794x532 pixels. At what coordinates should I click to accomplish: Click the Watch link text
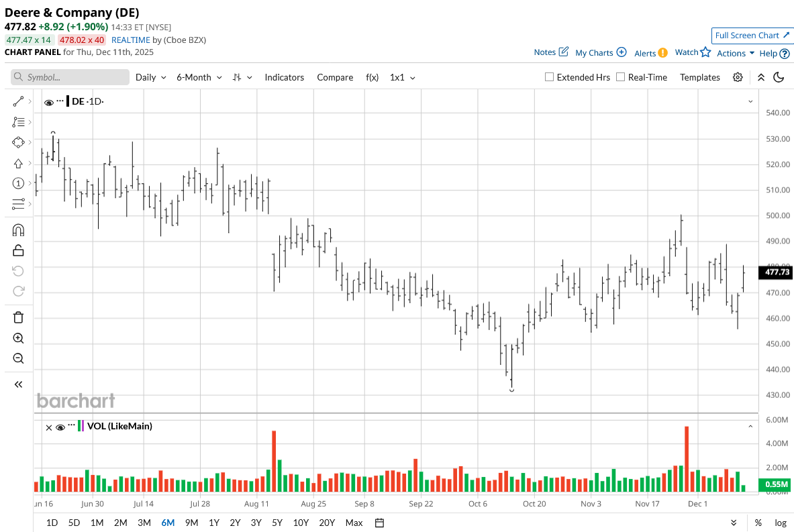pyautogui.click(x=687, y=52)
